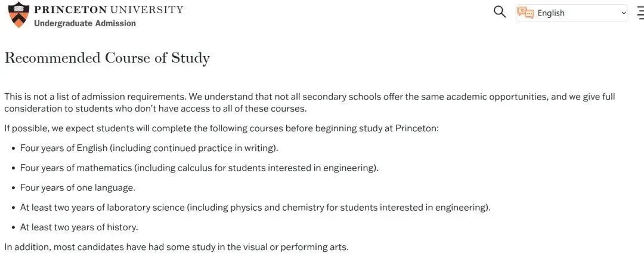This screenshot has width=644, height=256.
Task: Go to Undergraduate Admission link
Action: pyautogui.click(x=85, y=23)
